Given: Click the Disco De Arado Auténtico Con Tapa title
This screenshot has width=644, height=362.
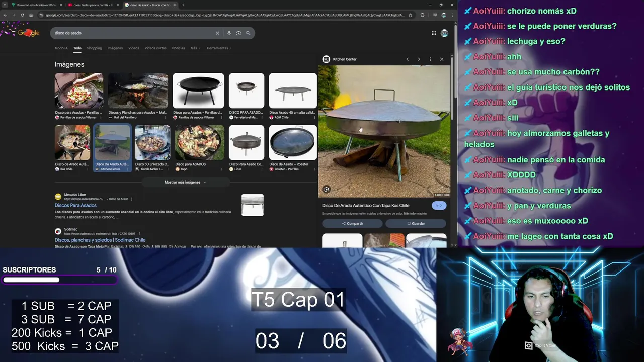Looking at the screenshot, I should (366, 205).
